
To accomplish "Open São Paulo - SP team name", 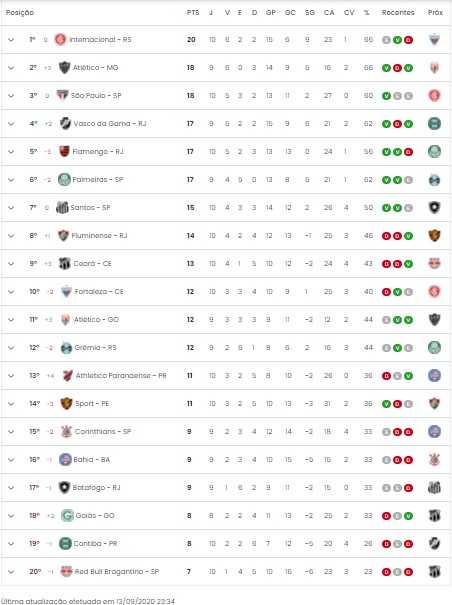I will click(x=96, y=96).
